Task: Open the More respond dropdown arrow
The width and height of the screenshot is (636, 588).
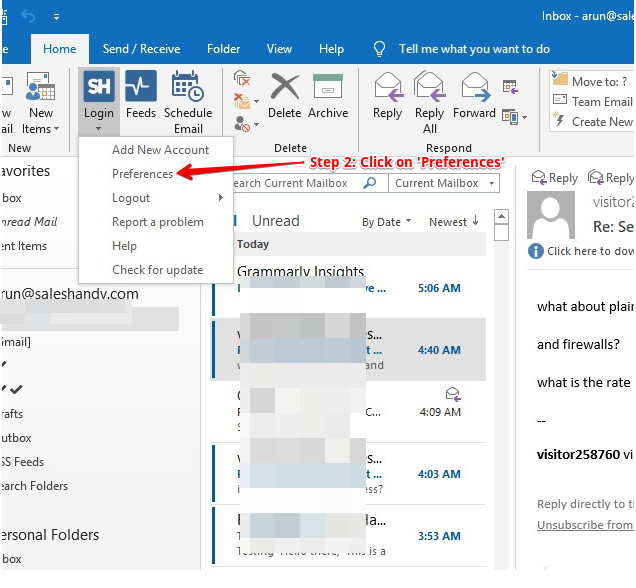Action: 524,118
